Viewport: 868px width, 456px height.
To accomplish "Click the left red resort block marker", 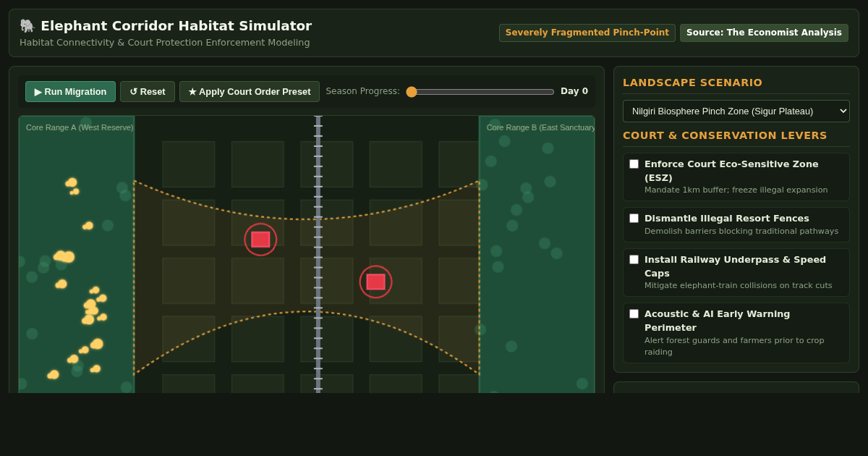I will click(260, 240).
